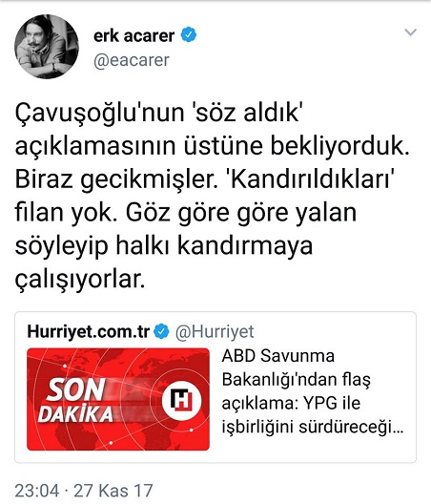Open the ABD Savunma Bakanlığı headline text
This screenshot has width=431, height=504.
[312, 391]
